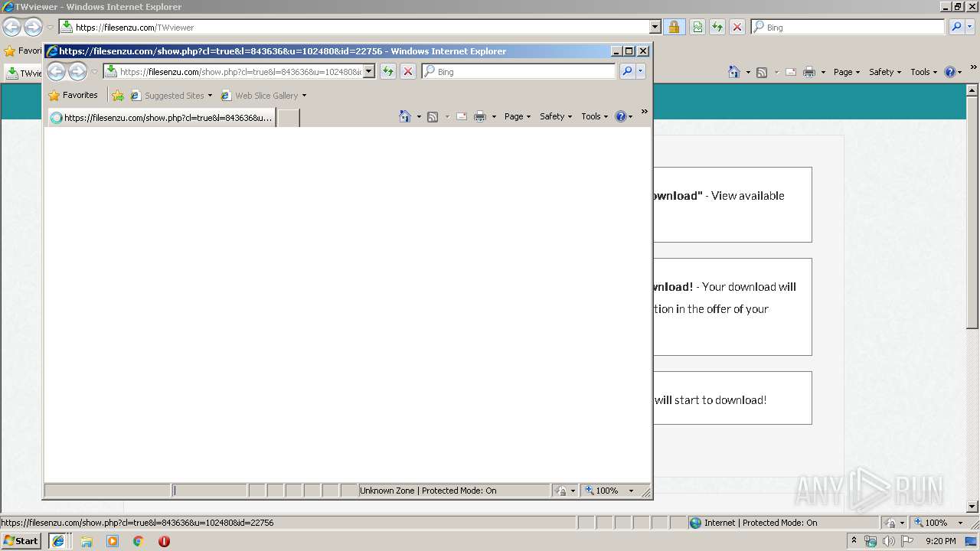
Task: Expand command bar overflow chevron in popup
Action: coord(644,112)
